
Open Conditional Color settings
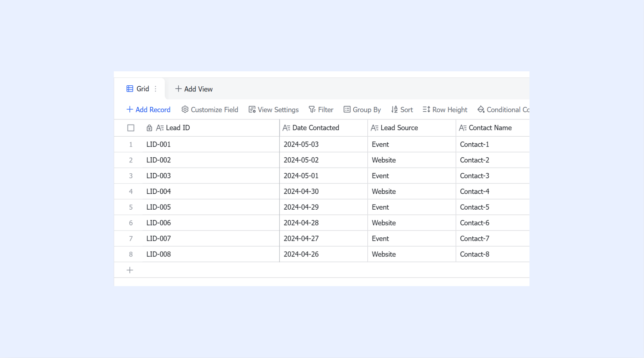[x=503, y=110]
